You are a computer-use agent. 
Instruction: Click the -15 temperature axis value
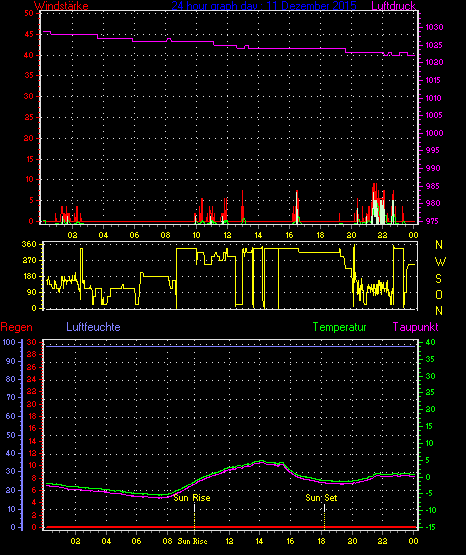(430, 527)
